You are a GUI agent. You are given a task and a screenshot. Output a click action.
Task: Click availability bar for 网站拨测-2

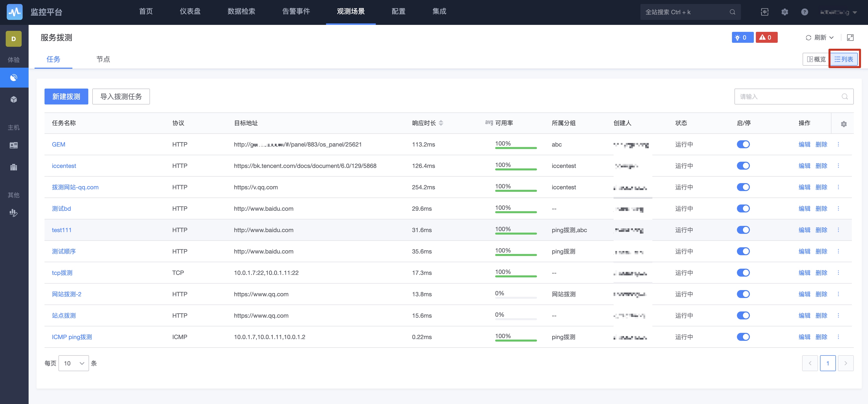(516, 297)
